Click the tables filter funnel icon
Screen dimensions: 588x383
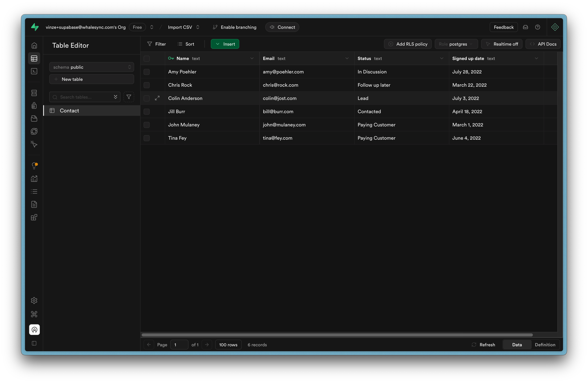tap(129, 97)
